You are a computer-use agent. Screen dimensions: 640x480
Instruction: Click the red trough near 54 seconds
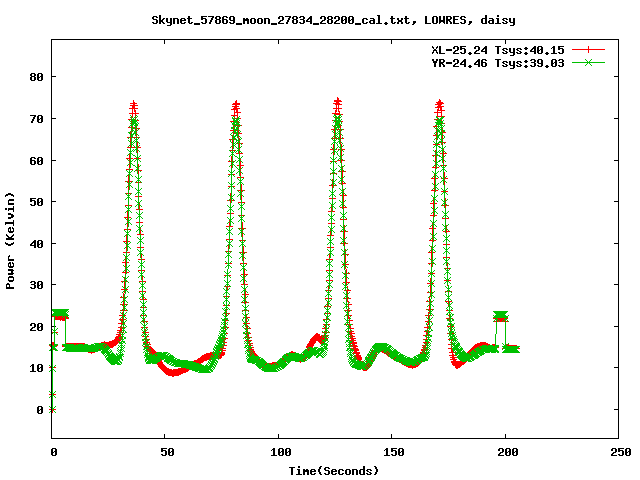point(174,372)
